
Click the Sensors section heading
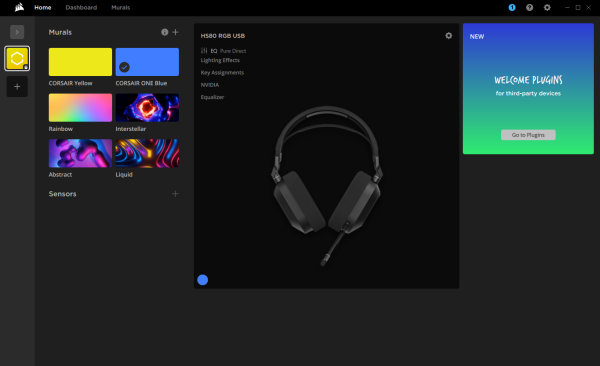[62, 194]
